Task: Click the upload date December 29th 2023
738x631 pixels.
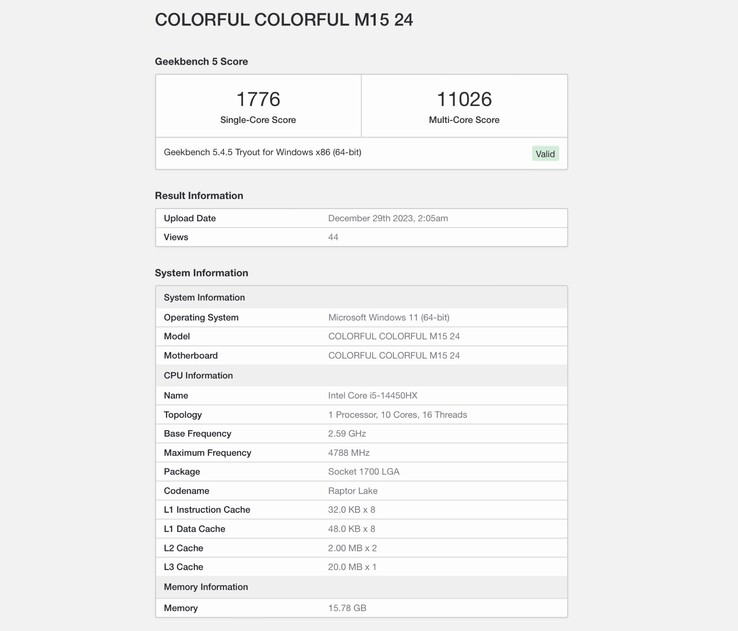Action: tap(388, 218)
